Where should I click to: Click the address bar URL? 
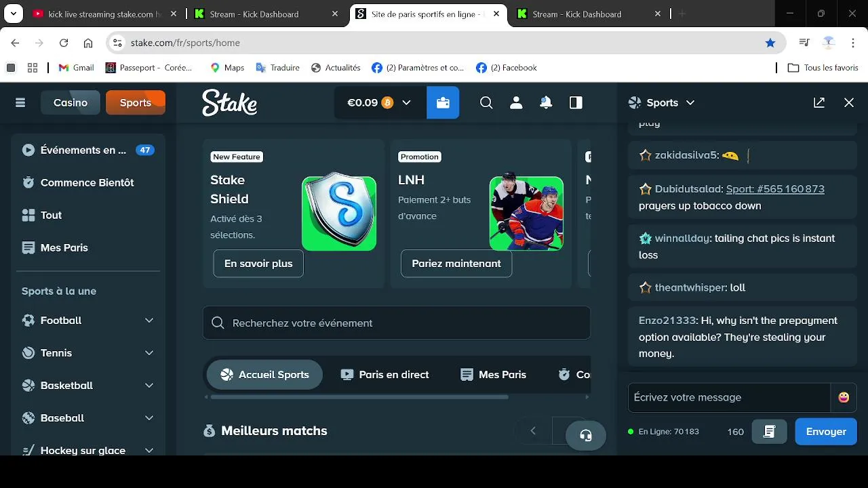click(185, 43)
